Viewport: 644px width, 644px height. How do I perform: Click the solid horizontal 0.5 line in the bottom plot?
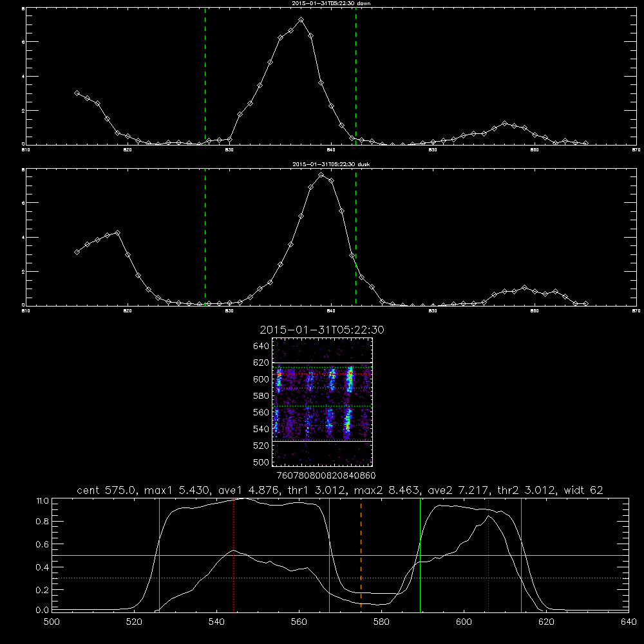[x=340, y=556]
